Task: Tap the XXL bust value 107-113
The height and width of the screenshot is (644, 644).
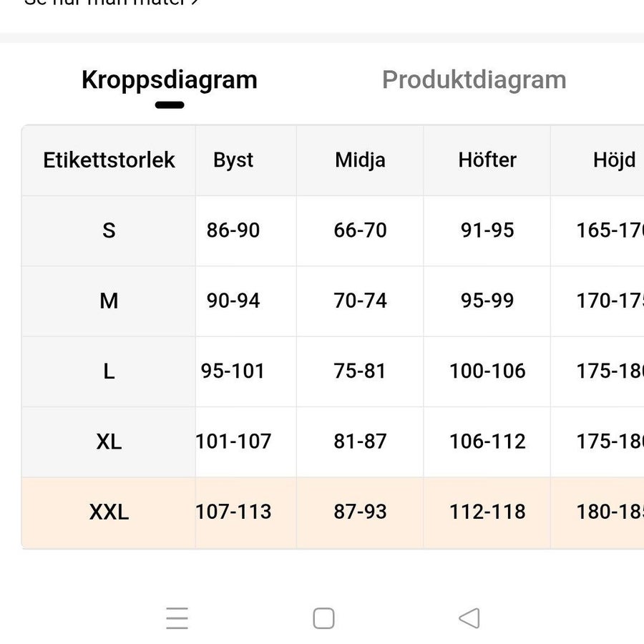Action: 233,512
